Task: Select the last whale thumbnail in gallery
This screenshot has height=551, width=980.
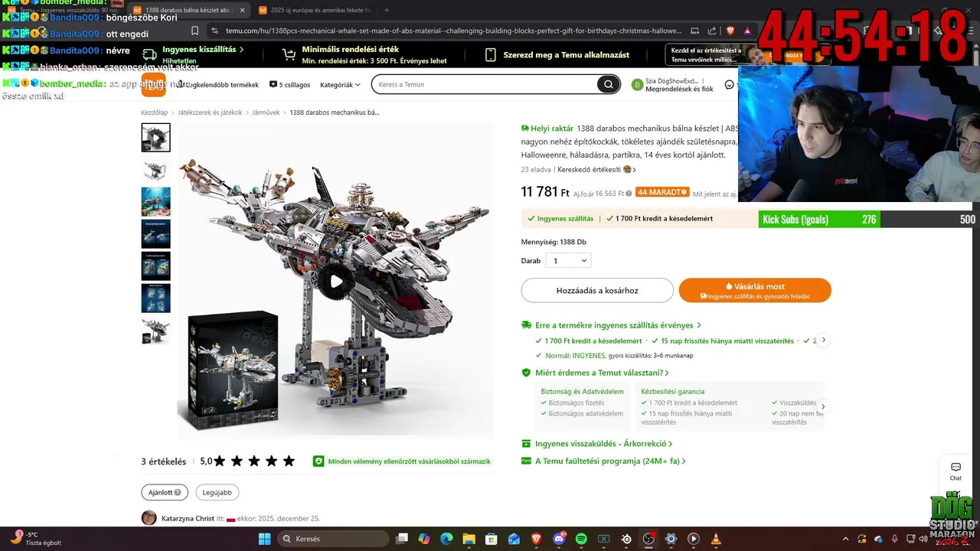Action: (155, 331)
